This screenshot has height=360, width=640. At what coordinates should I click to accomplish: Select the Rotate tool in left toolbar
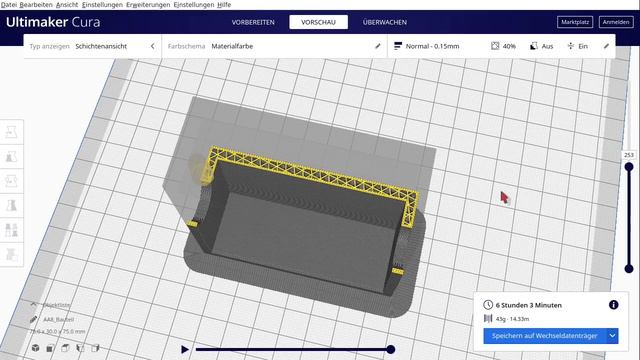[x=11, y=181]
